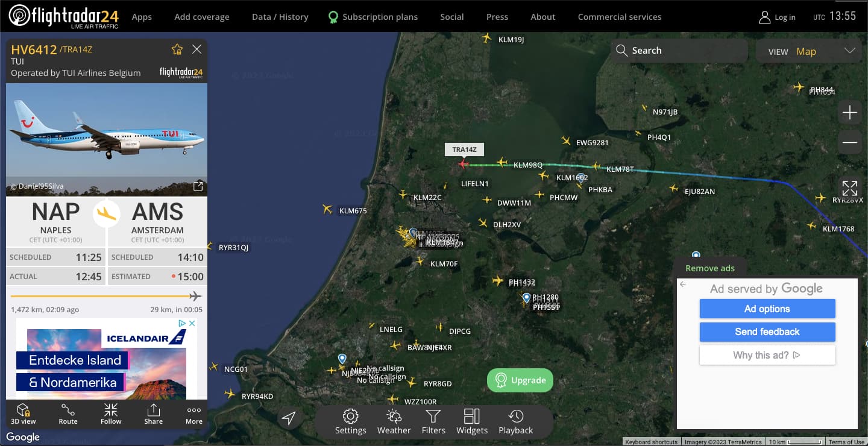Click the Why this ad? link
Viewport: 868px width, 446px height.
767,355
